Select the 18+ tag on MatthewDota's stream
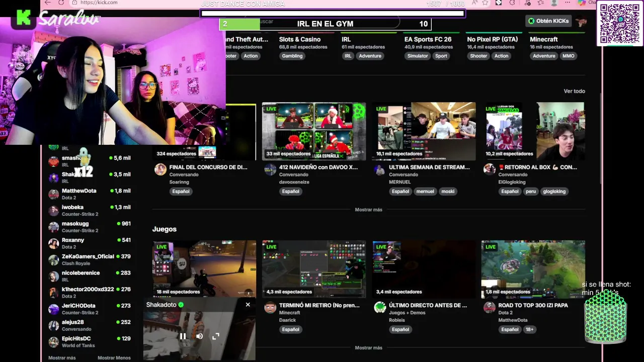644x362 pixels. pyautogui.click(x=529, y=329)
